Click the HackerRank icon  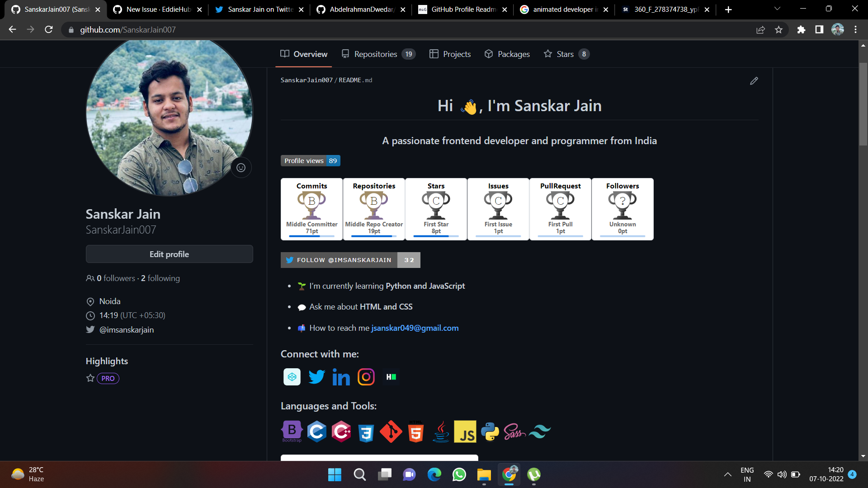pos(391,377)
